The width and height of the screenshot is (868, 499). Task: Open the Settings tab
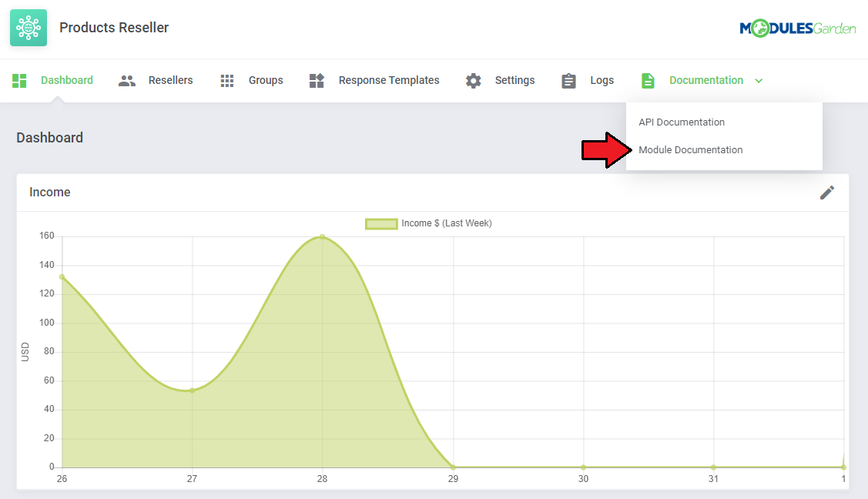tap(514, 80)
